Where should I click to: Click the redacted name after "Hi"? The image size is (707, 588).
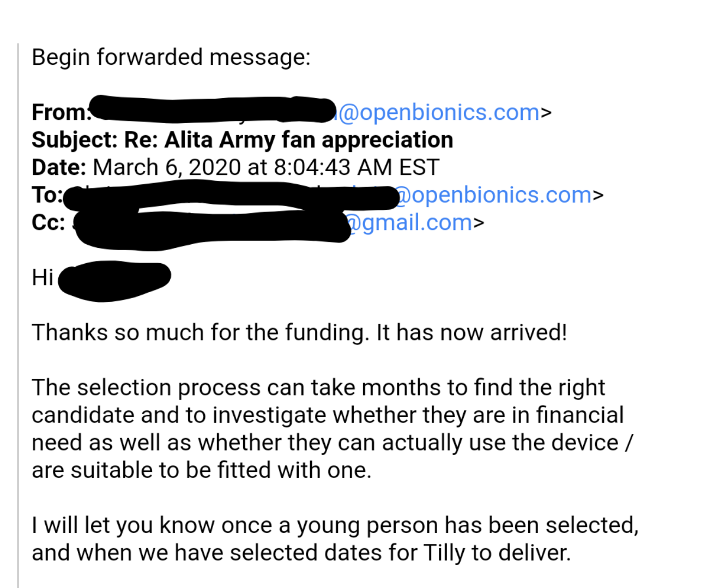tap(113, 280)
